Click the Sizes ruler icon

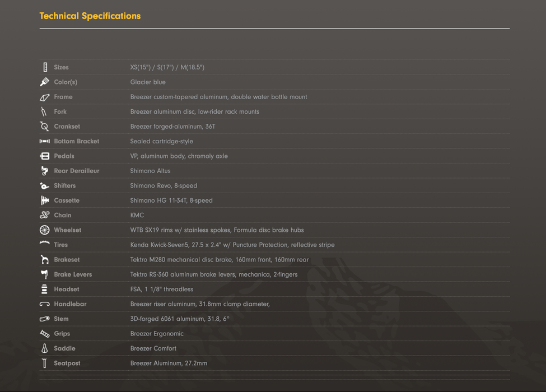[45, 67]
